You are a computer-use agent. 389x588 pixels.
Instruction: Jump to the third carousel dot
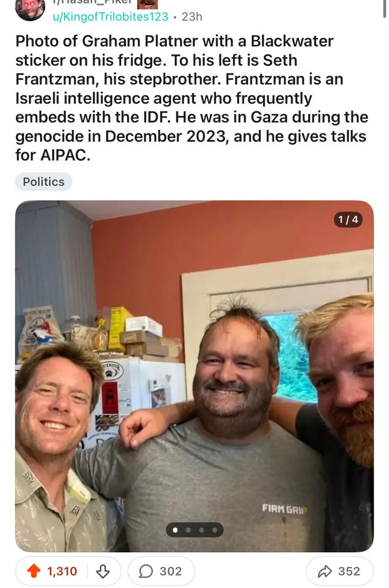pos(202,530)
